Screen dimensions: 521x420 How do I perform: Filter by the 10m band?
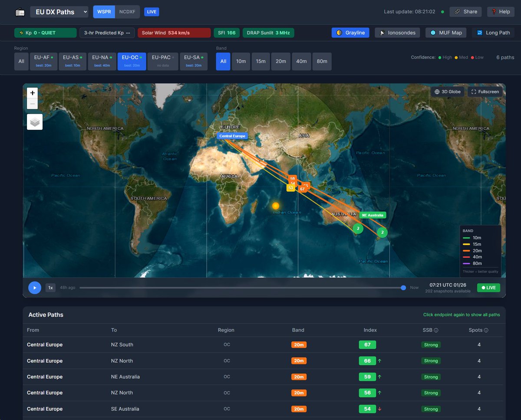click(241, 61)
